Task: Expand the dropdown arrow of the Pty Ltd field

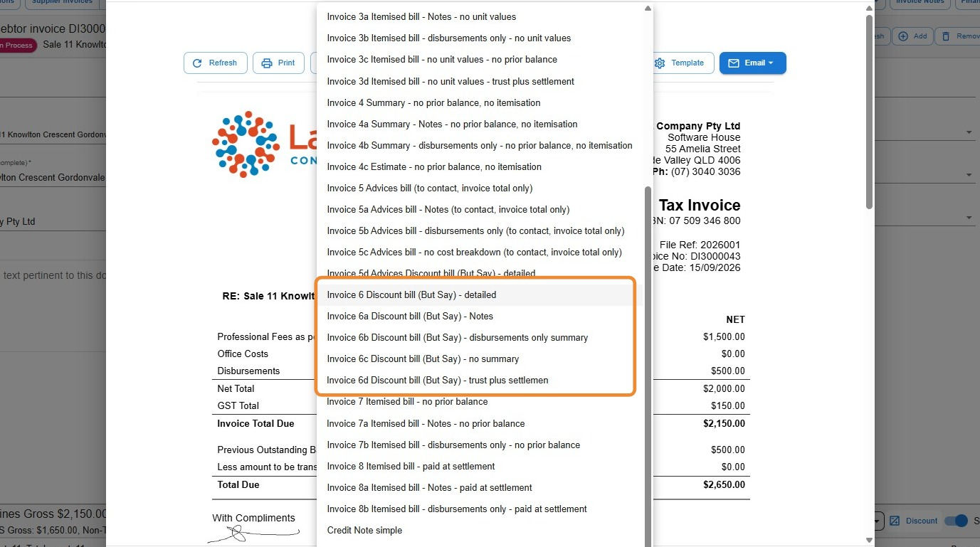Action: coord(969,218)
